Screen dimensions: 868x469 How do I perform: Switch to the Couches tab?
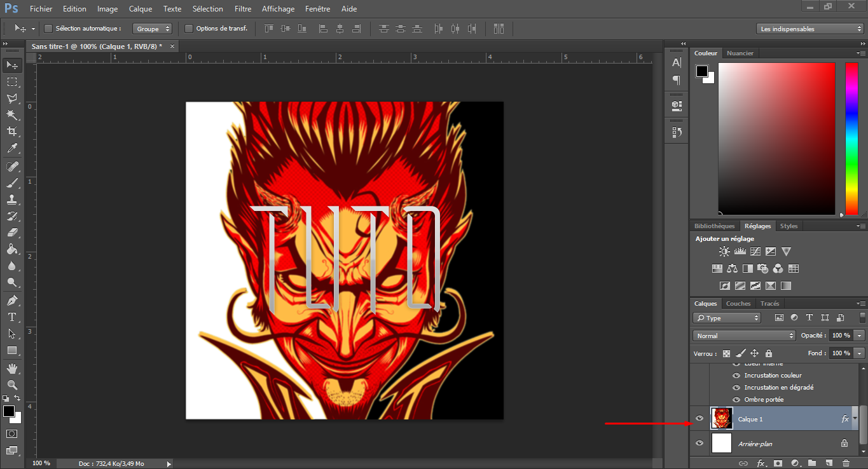738,304
